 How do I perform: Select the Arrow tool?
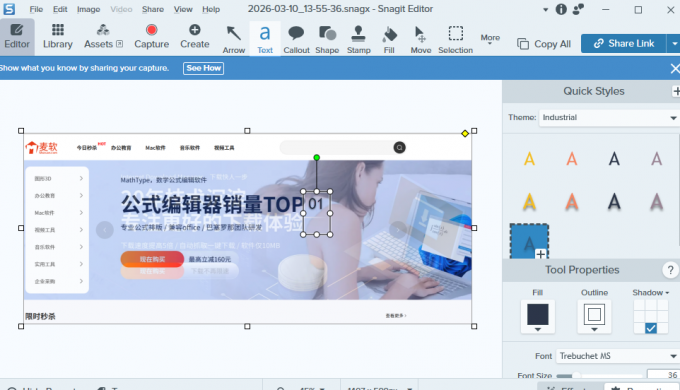pos(234,39)
